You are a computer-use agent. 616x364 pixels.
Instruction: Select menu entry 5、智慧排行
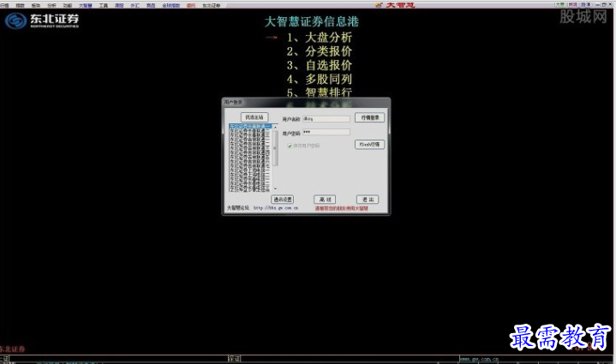(x=319, y=92)
